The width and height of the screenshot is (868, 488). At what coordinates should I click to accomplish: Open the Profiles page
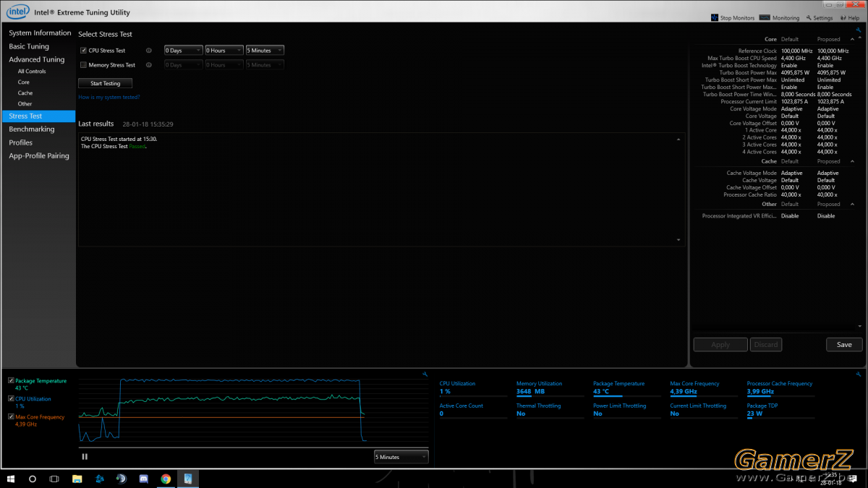point(20,142)
